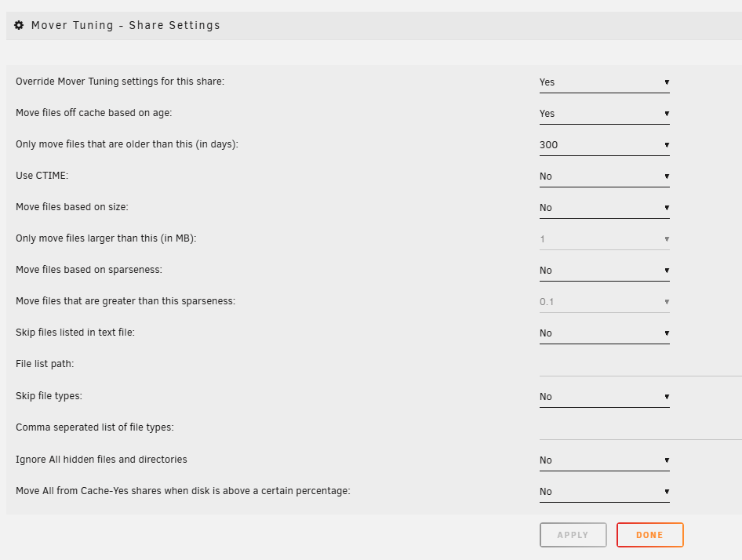Image resolution: width=742 pixels, height=560 pixels.
Task: Click the 'Move files based on sparseness:' label
Action: click(89, 270)
